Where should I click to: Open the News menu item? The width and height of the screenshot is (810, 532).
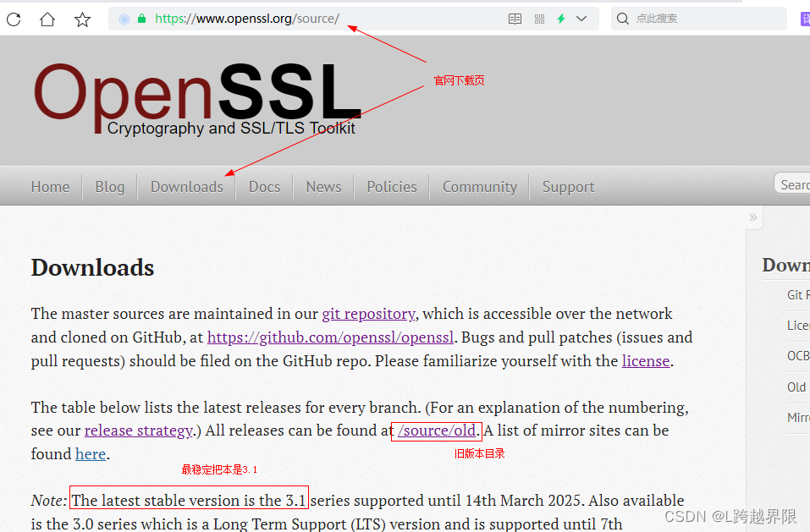323,186
